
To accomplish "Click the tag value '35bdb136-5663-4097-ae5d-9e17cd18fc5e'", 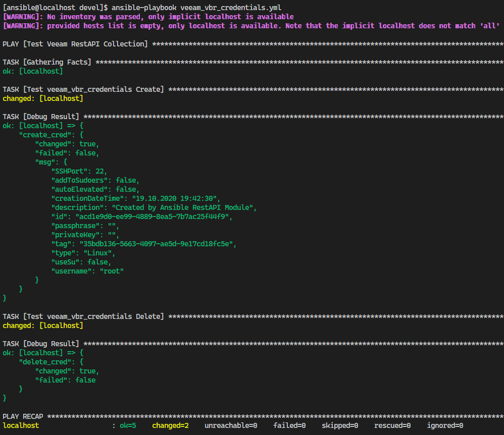I will tap(156, 244).
